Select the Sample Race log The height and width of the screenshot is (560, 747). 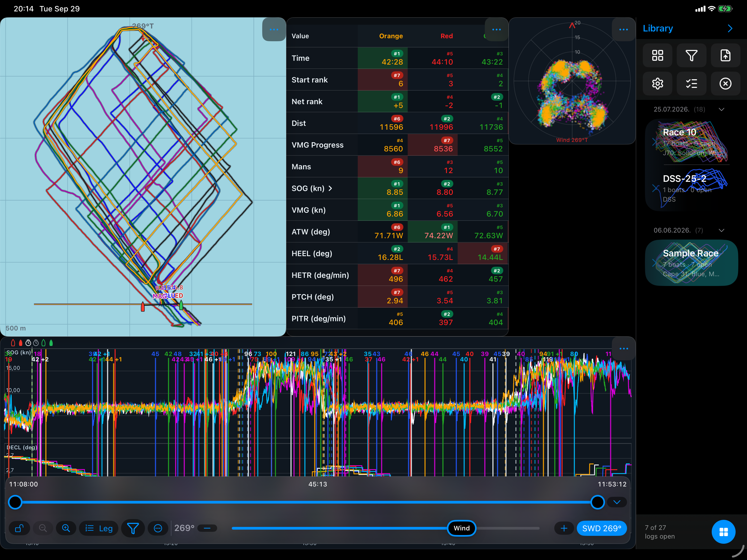click(691, 263)
